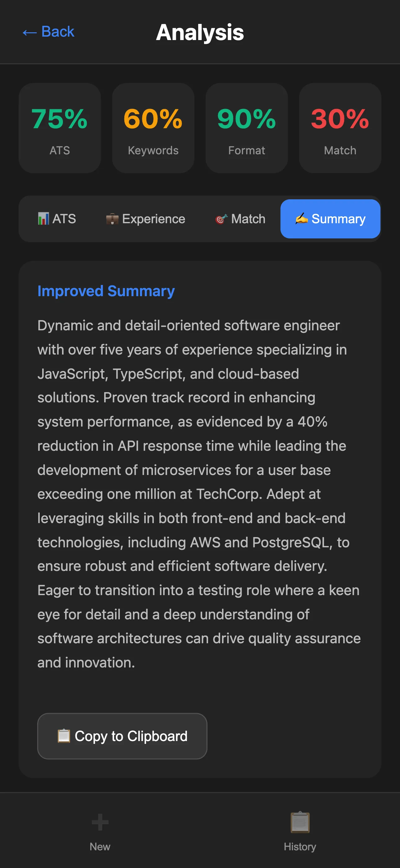This screenshot has width=400, height=868.
Task: Select the 90% Format score card
Action: pos(247,128)
